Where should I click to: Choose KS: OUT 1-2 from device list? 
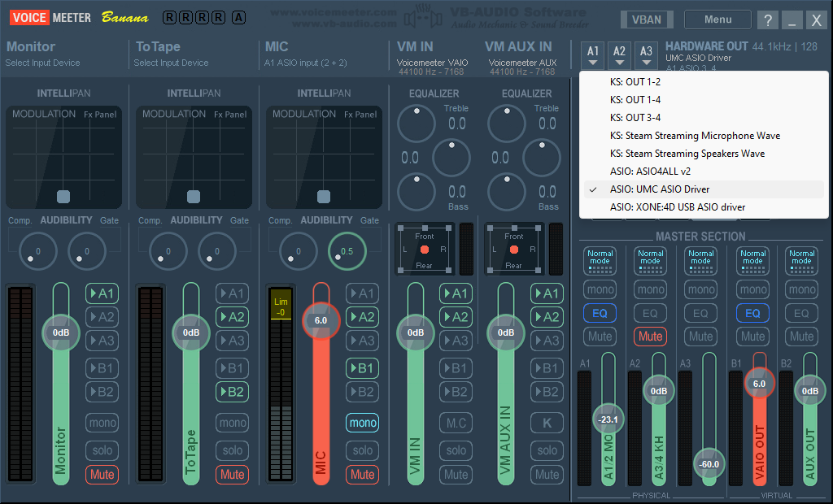704,82
